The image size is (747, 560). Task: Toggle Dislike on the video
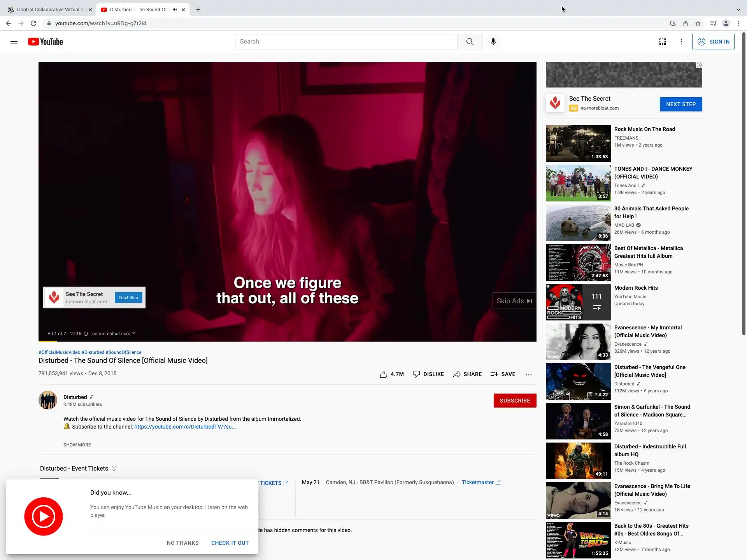[x=428, y=374]
